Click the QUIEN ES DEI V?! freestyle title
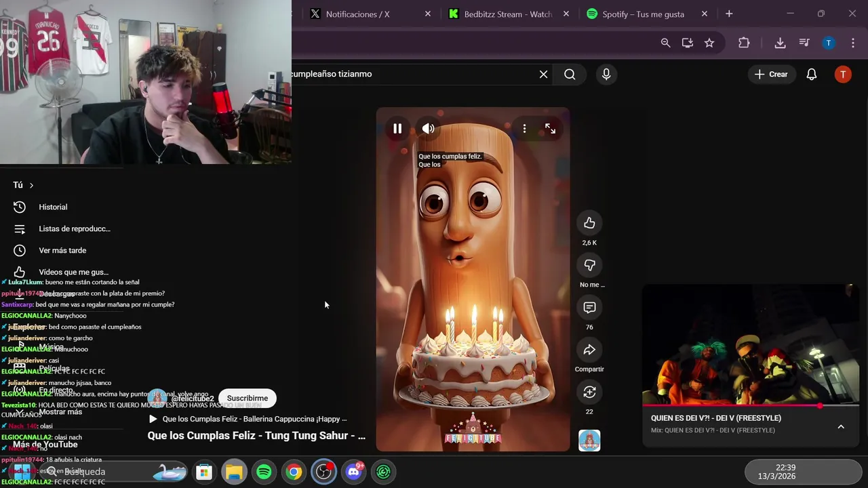The image size is (868, 488). [716, 418]
